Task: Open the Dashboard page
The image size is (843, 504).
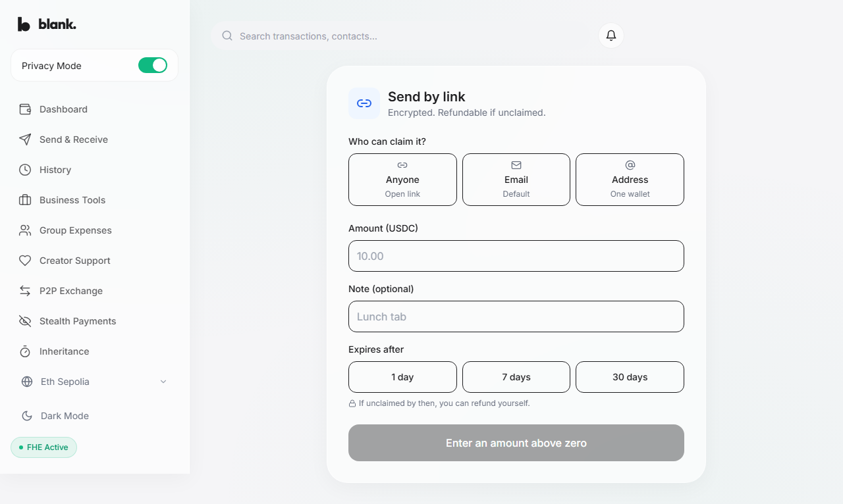Action: (94, 109)
